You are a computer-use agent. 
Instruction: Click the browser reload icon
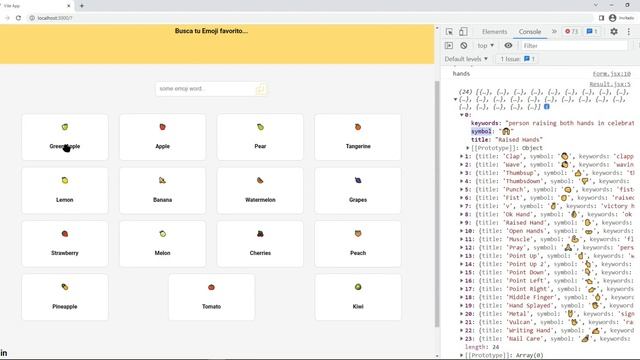tap(18, 18)
